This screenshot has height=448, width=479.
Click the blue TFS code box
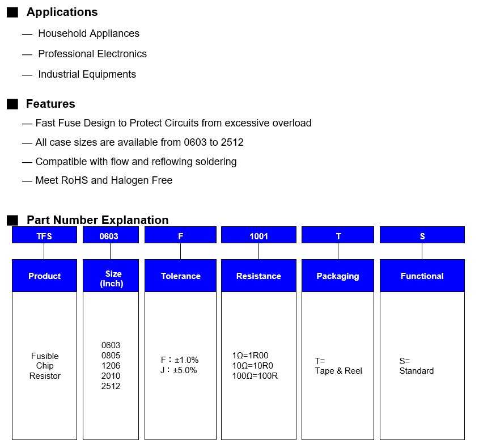pyautogui.click(x=44, y=235)
